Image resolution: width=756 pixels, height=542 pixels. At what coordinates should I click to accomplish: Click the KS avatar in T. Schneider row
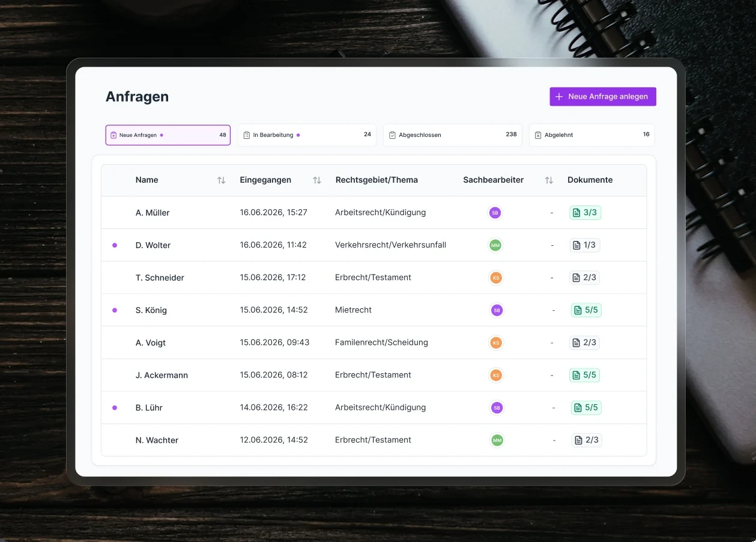pyautogui.click(x=496, y=278)
